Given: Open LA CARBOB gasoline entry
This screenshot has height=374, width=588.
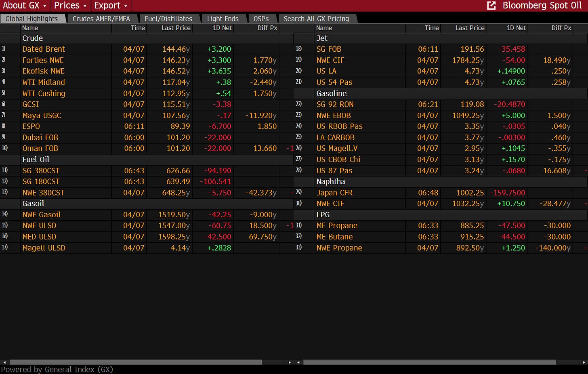Looking at the screenshot, I should 441,137.
